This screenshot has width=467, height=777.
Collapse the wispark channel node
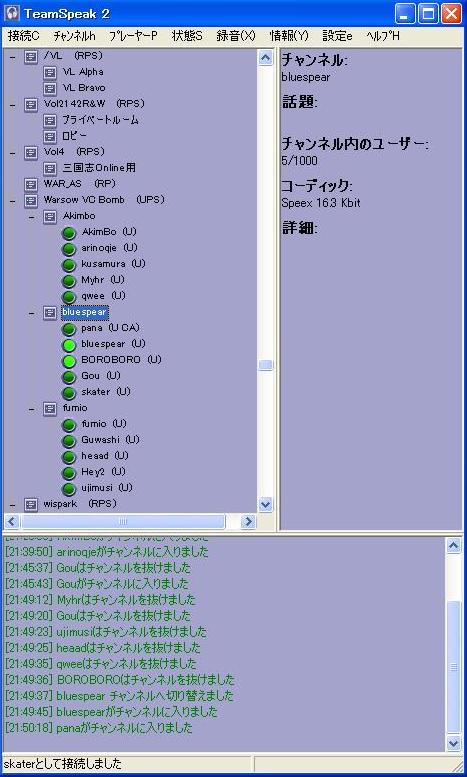point(12,505)
